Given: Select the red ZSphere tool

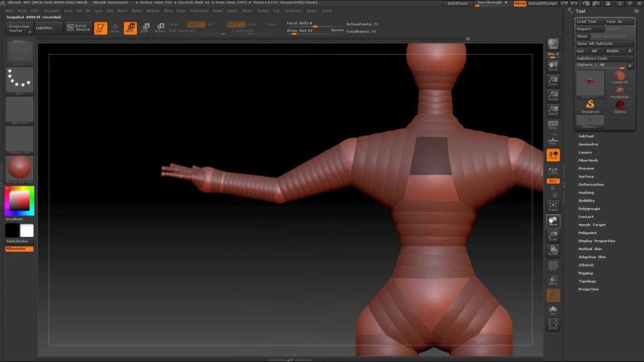Looking at the screenshot, I should coord(619,106).
